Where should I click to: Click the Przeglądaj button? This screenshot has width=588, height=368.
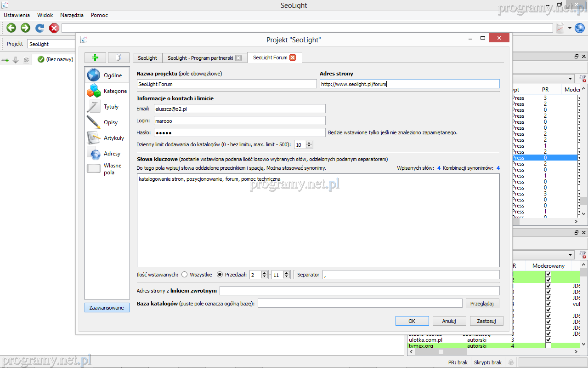[482, 304]
